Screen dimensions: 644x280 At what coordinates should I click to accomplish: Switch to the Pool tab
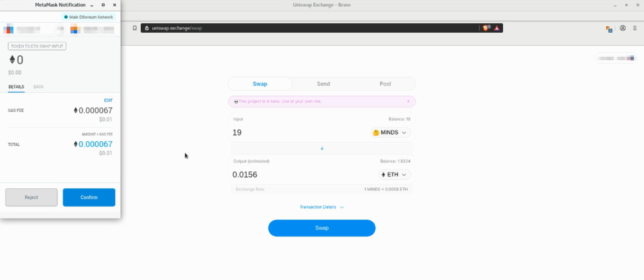pos(385,84)
